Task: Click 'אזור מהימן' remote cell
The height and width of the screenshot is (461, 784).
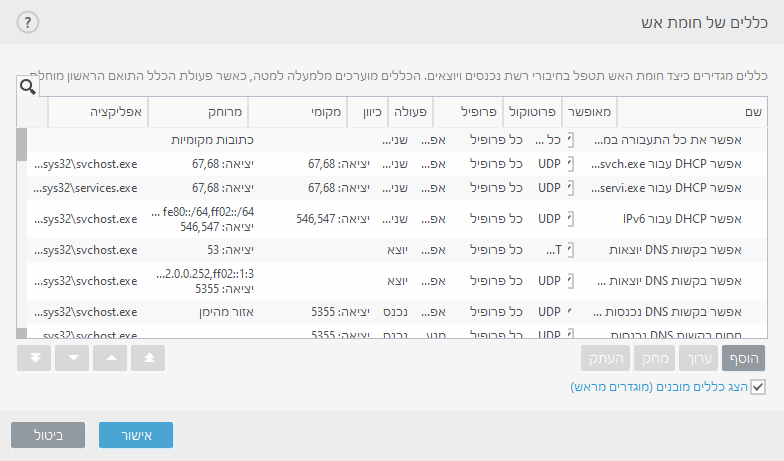Action: [226, 312]
